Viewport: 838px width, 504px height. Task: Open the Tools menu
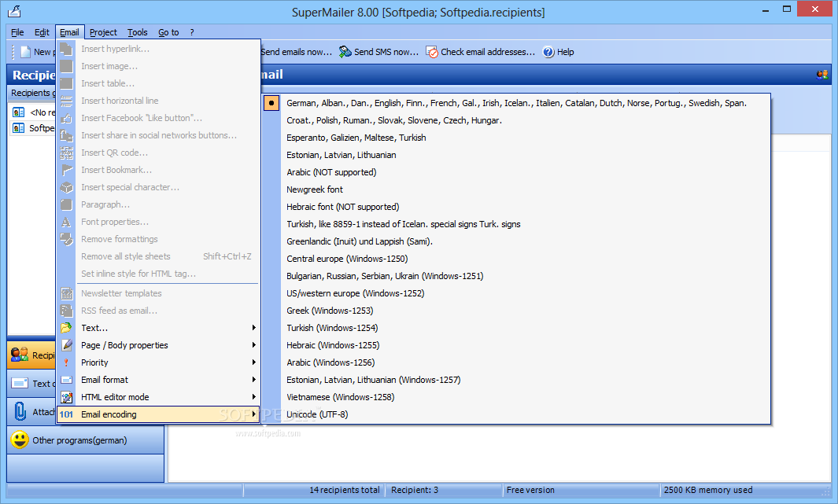coord(138,32)
